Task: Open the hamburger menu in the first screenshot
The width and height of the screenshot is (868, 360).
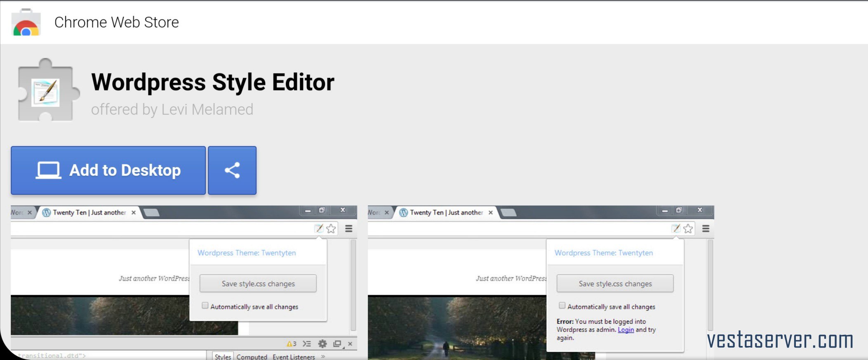Action: pos(349,228)
